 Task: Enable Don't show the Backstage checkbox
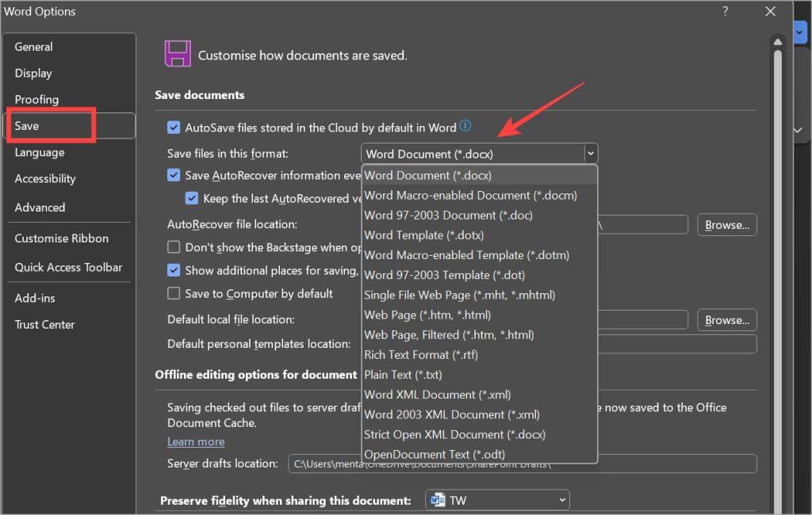point(174,247)
